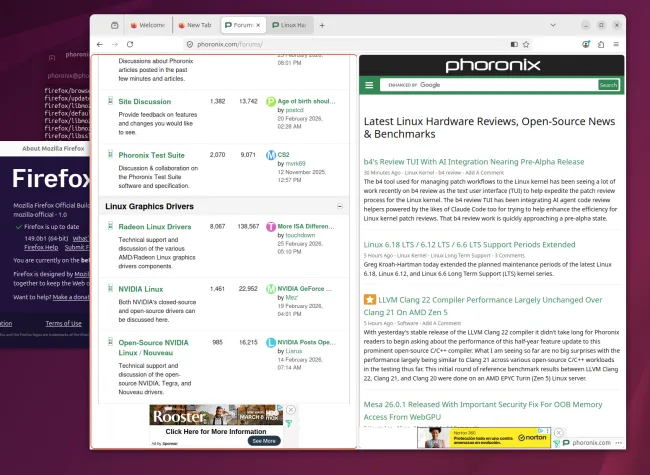650x475 pixels.
Task: Click Firefox Help in About Firefox window
Action: pyautogui.click(x=41, y=247)
